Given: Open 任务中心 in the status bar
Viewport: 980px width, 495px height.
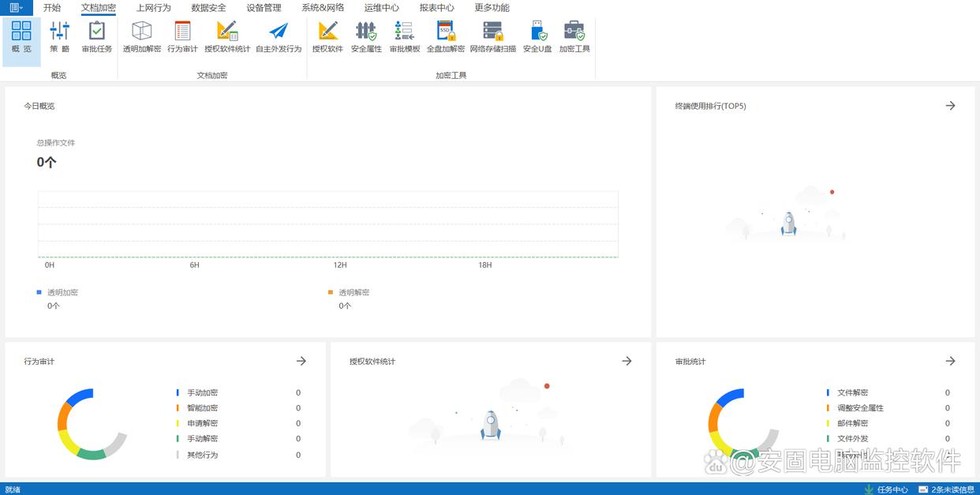Looking at the screenshot, I should [887, 489].
